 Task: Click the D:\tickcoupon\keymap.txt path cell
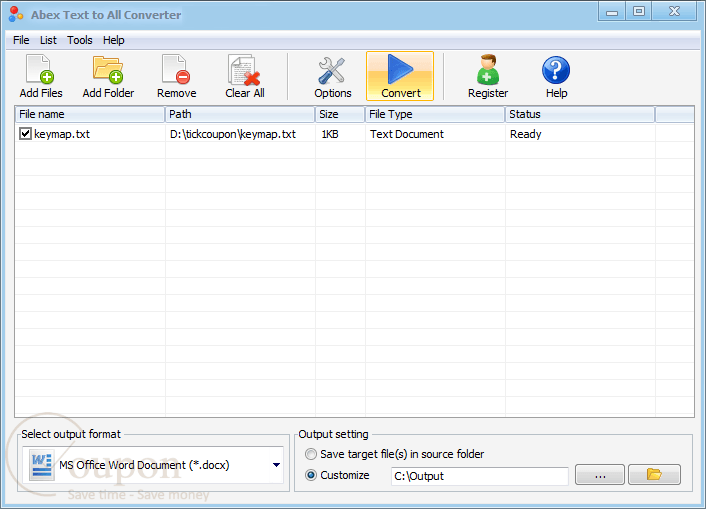pos(233,134)
